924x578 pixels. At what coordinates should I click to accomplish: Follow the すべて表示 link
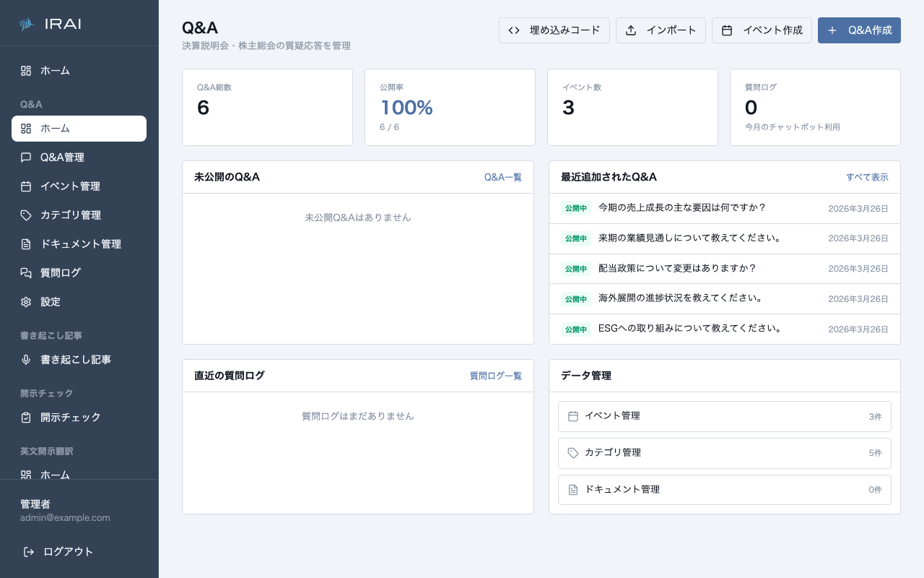[867, 177]
